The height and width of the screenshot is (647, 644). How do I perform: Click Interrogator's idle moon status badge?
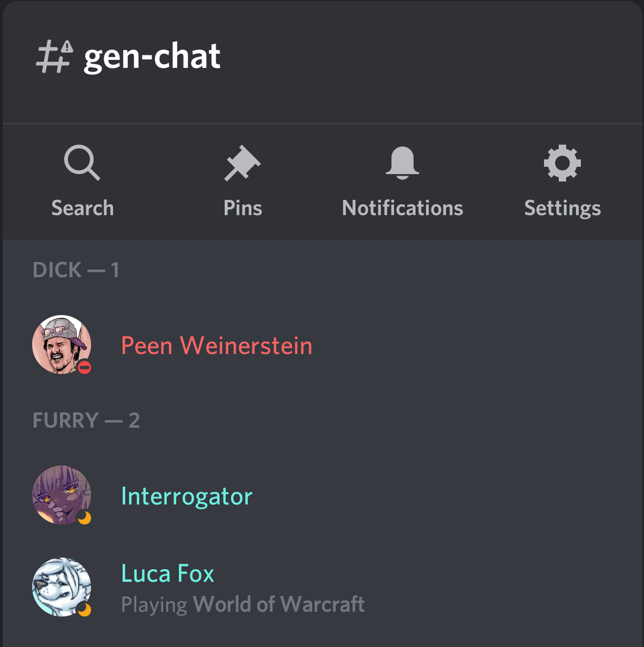[84, 518]
